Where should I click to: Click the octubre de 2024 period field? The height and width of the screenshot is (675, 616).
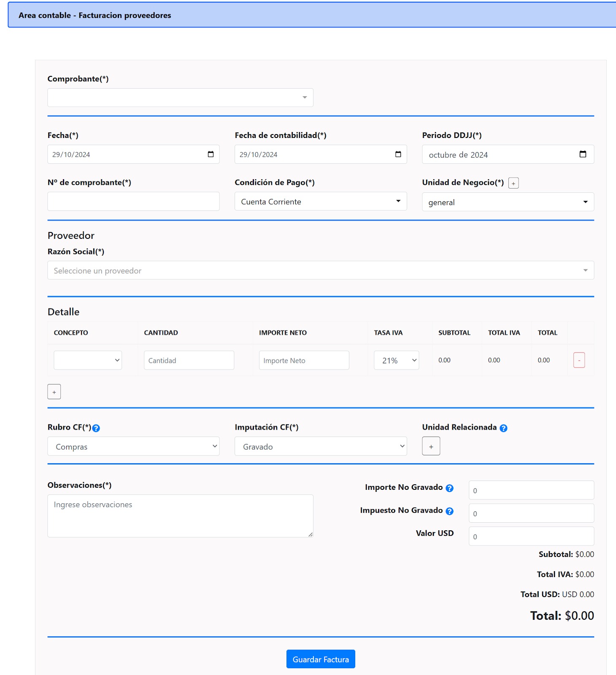(508, 154)
